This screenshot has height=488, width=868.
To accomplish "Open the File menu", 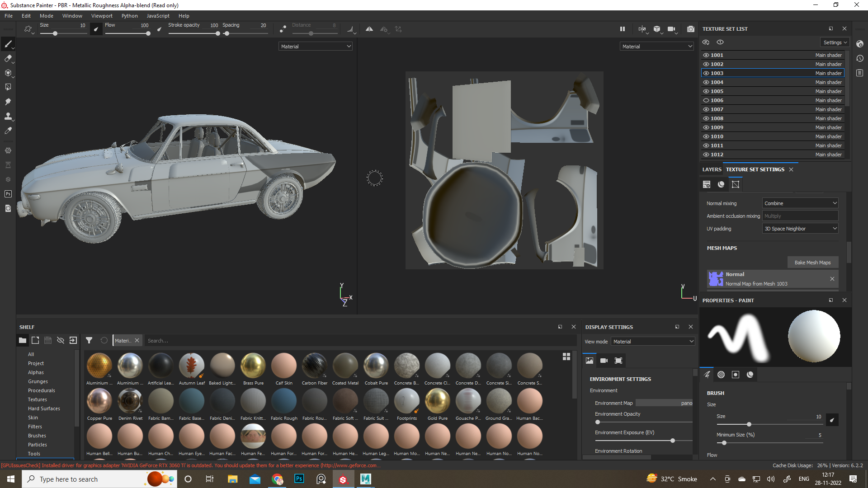I will (9, 16).
